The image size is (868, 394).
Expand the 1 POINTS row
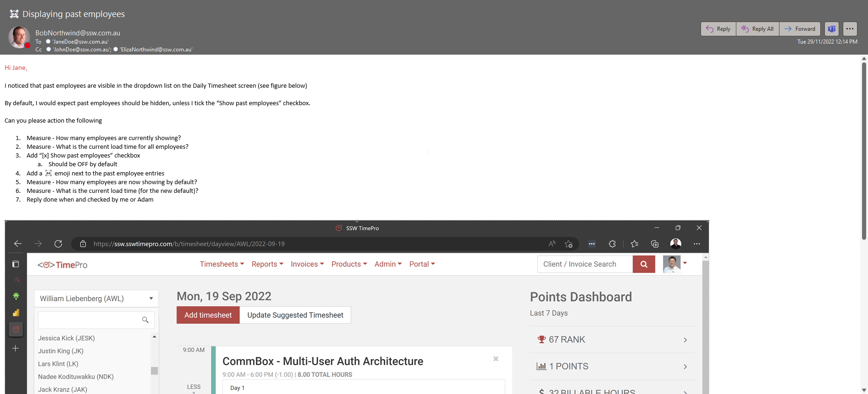(685, 366)
